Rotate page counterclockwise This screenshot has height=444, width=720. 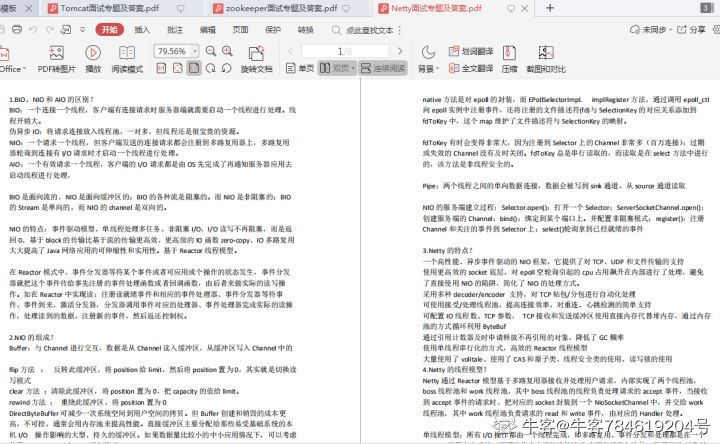[x=226, y=68]
